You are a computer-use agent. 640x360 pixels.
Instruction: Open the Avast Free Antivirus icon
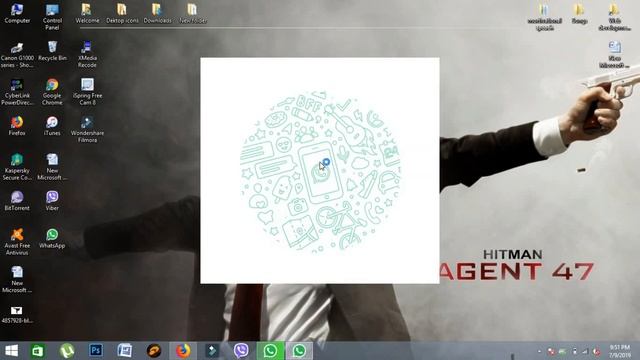click(17, 242)
